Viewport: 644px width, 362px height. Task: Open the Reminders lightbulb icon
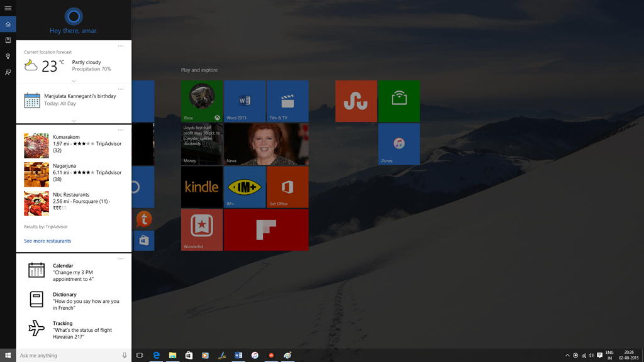pos(8,56)
